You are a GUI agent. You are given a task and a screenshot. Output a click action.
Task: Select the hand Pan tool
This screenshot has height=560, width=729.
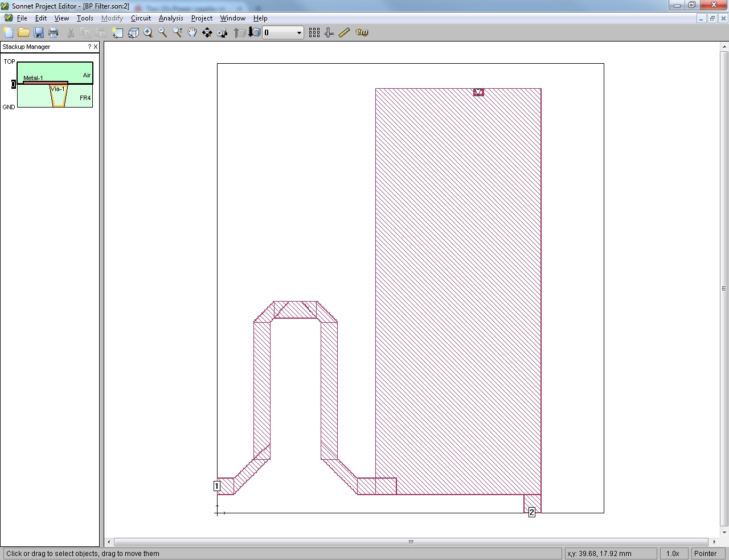tap(192, 32)
